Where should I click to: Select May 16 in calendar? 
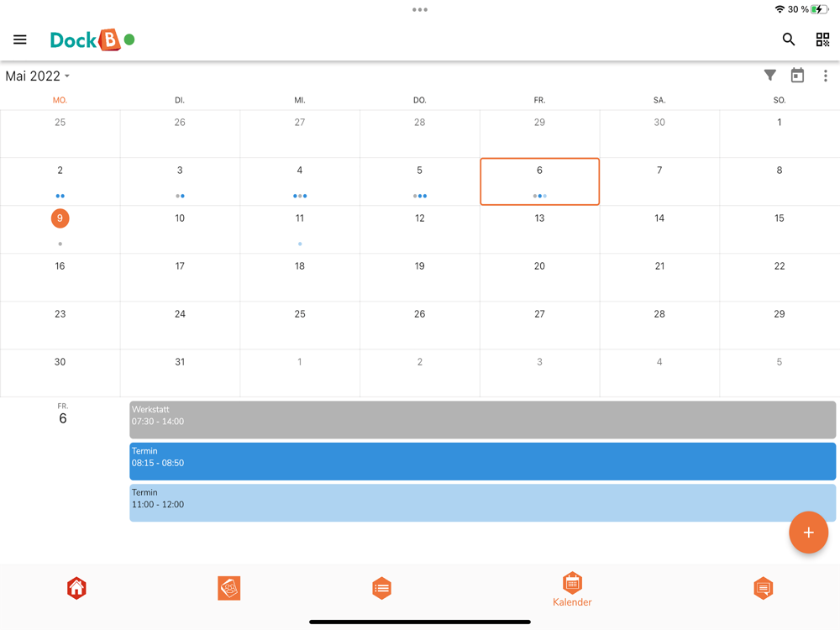click(x=60, y=277)
